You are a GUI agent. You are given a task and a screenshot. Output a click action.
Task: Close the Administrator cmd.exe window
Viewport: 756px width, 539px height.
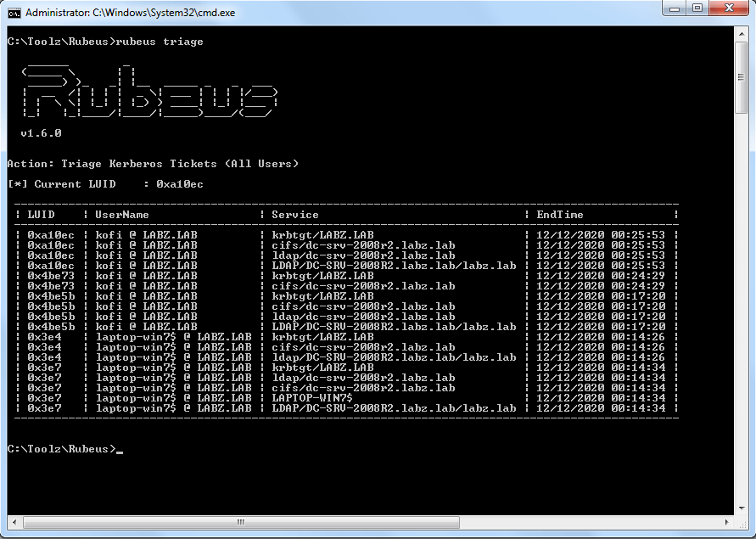[729, 8]
